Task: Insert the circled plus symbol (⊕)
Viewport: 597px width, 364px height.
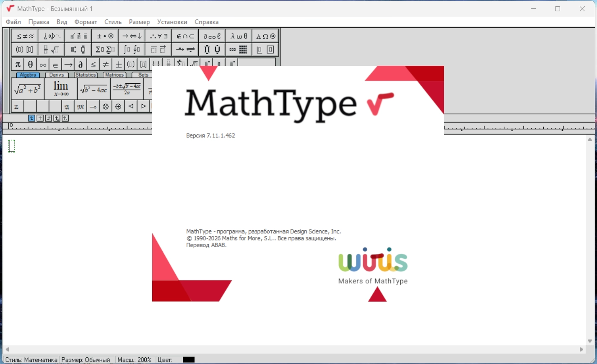Action: [x=118, y=106]
